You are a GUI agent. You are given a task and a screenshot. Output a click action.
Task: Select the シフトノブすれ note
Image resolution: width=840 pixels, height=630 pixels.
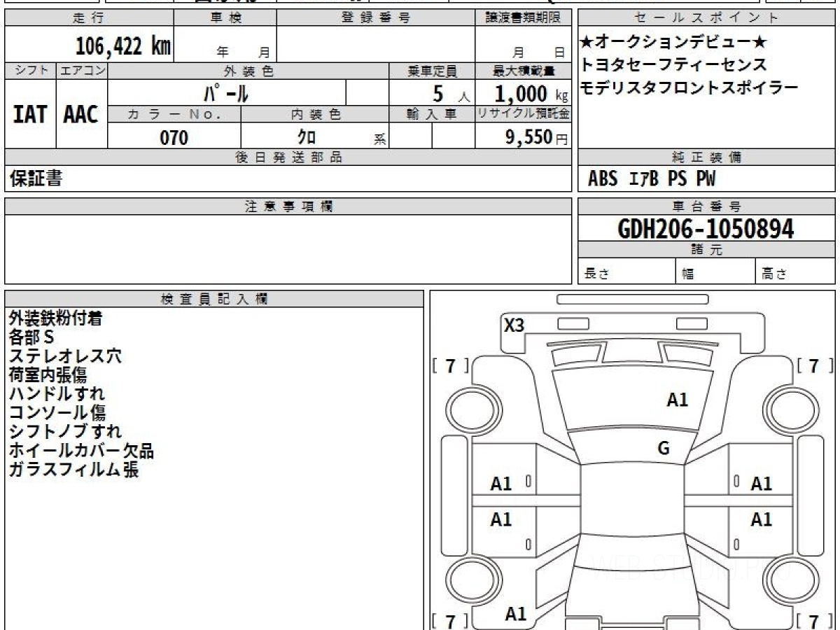click(65, 432)
